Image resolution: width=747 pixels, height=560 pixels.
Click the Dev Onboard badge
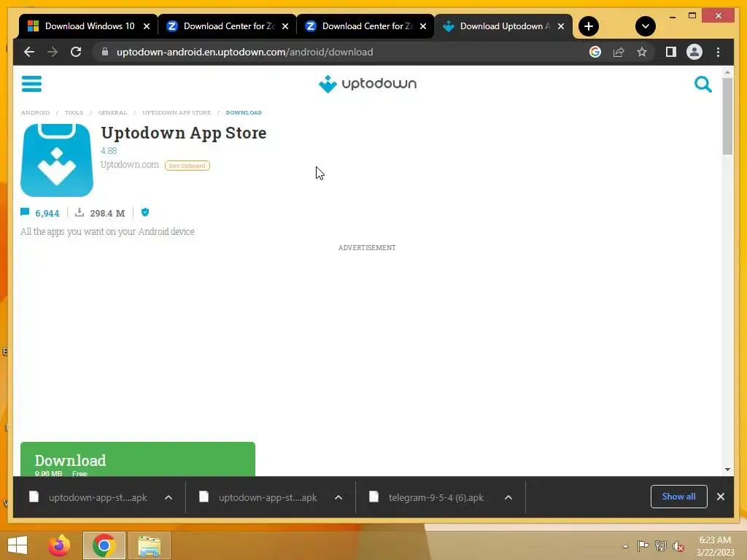(187, 166)
